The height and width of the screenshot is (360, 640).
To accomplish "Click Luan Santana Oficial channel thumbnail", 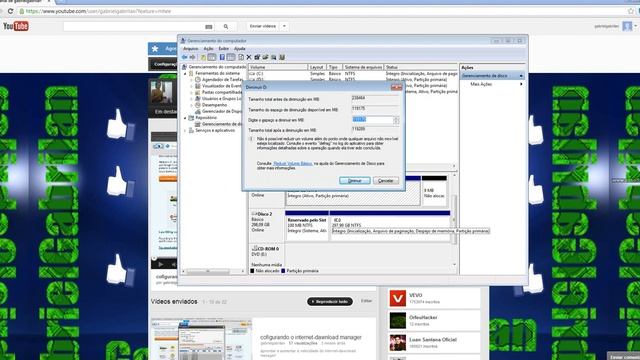I will click(x=398, y=342).
